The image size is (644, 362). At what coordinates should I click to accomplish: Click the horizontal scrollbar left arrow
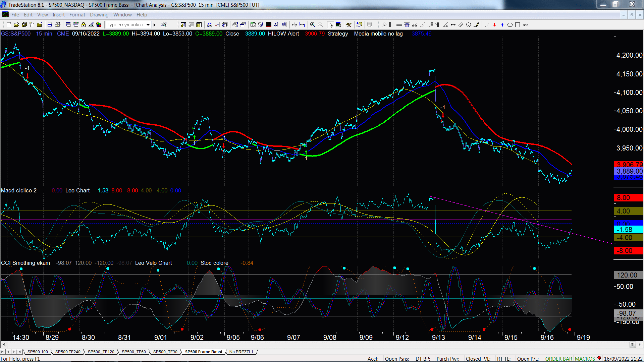4,345
